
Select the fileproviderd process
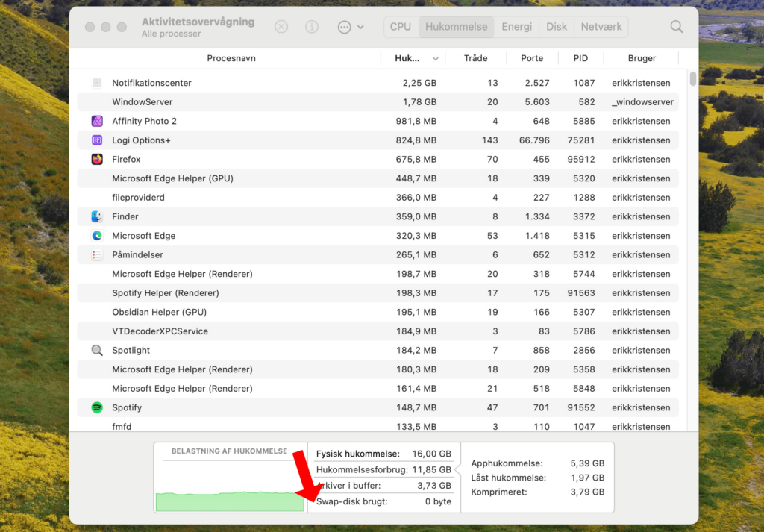point(378,197)
